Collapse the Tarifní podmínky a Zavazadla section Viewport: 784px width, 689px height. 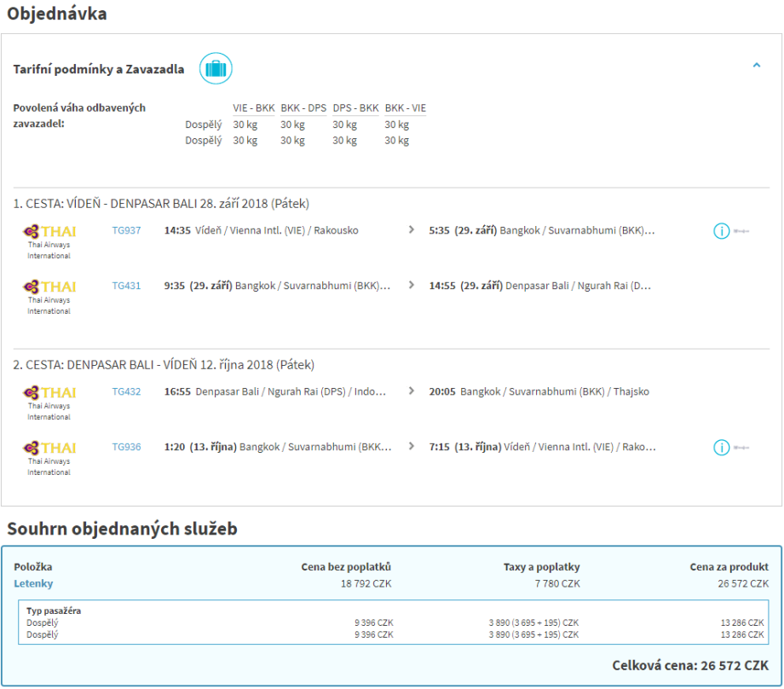click(756, 65)
